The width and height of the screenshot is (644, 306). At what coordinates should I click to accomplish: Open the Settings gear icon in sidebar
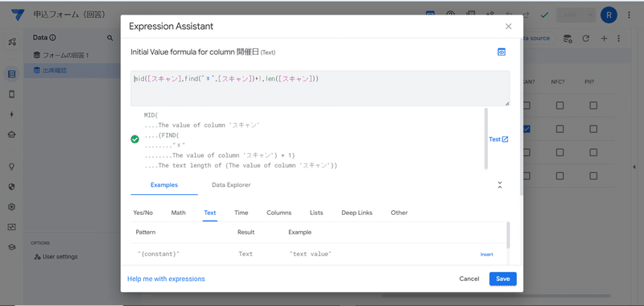pyautogui.click(x=11, y=207)
